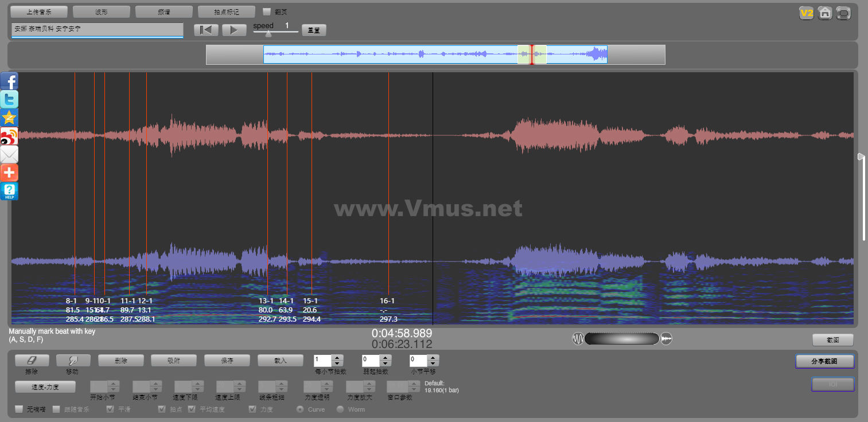
Task: Click the home icon
Action: (x=825, y=13)
